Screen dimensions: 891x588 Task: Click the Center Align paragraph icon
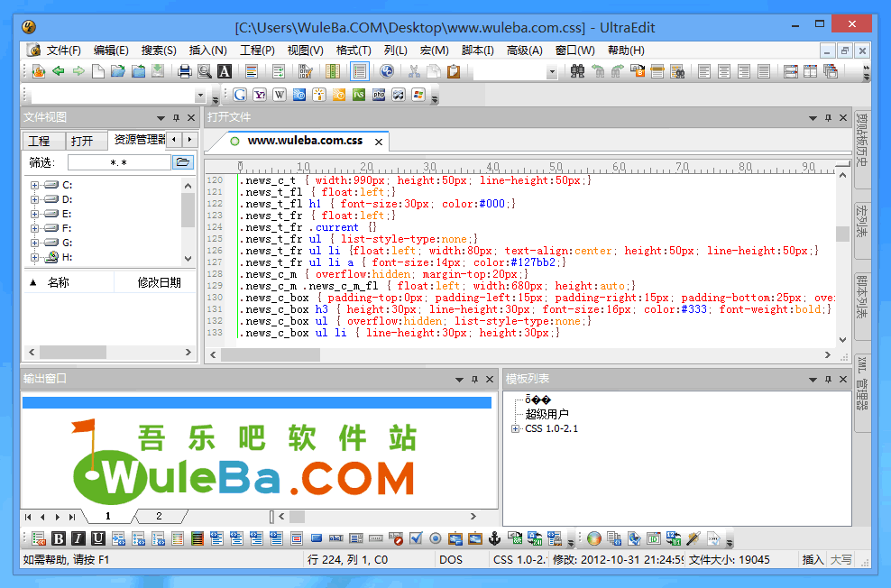coord(724,71)
